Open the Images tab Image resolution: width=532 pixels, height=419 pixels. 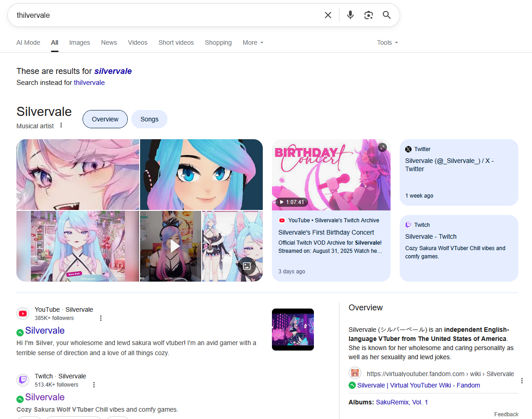click(80, 42)
